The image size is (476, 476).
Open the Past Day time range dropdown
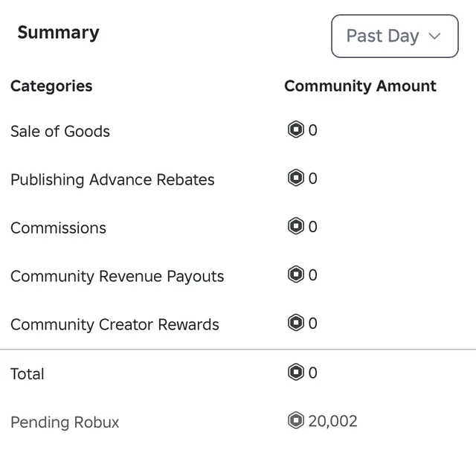pos(395,36)
